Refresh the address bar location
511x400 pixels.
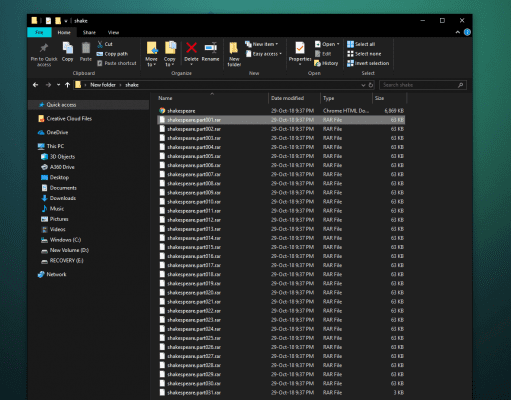pos(371,85)
